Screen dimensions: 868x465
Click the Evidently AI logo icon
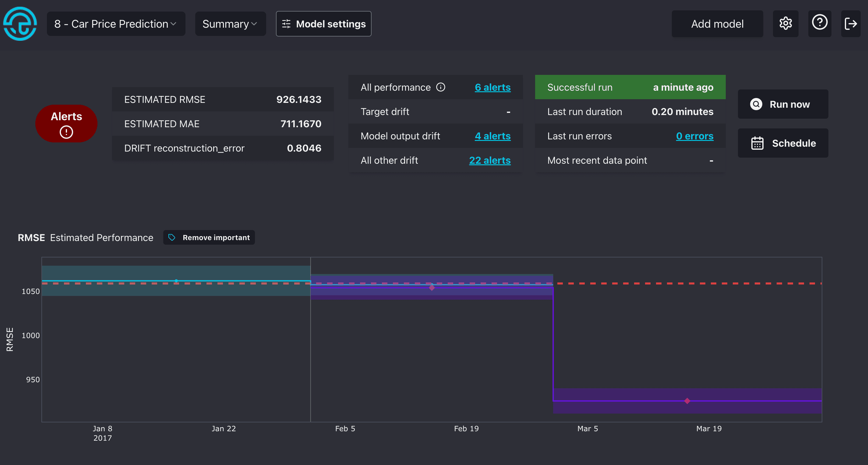point(21,25)
